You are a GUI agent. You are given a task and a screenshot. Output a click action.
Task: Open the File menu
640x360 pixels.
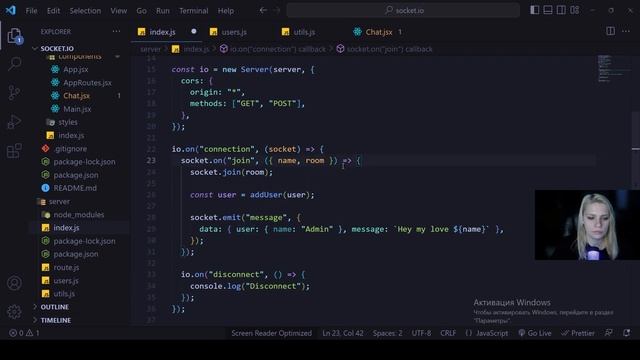tap(31, 11)
